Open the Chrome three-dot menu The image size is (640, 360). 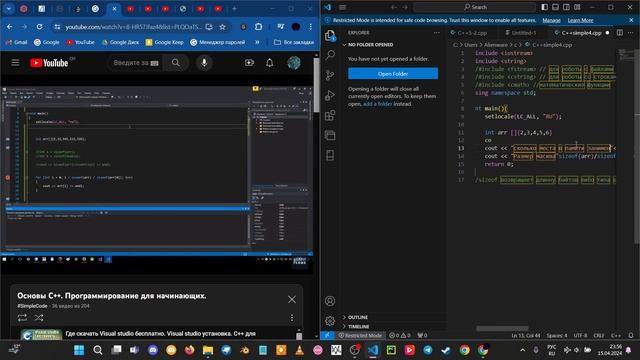(311, 27)
